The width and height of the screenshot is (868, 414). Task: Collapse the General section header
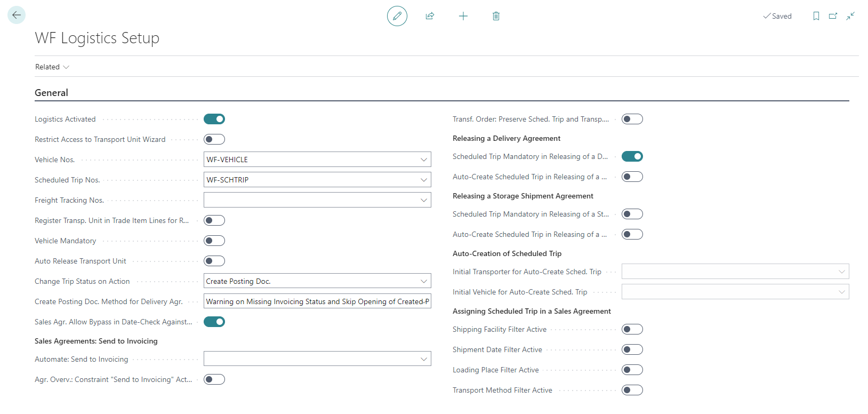51,93
